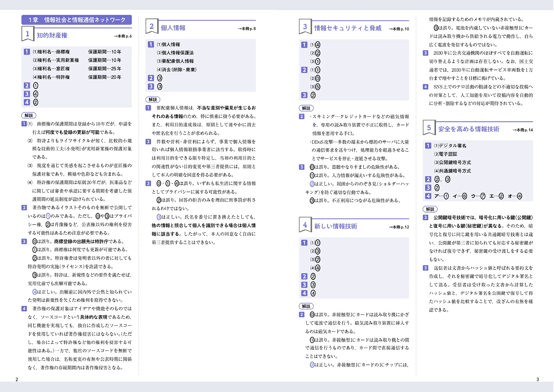Click the answer 'ウ…⑦' in section 5
554x392 pixels.
(478, 196)
